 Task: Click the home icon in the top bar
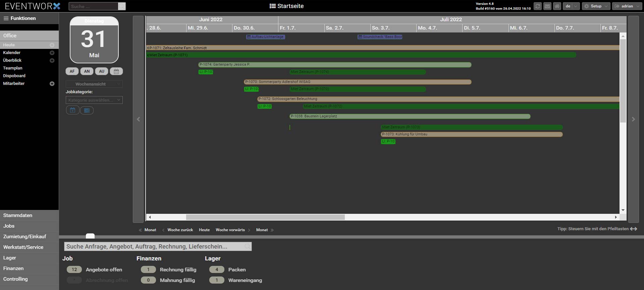click(x=557, y=6)
